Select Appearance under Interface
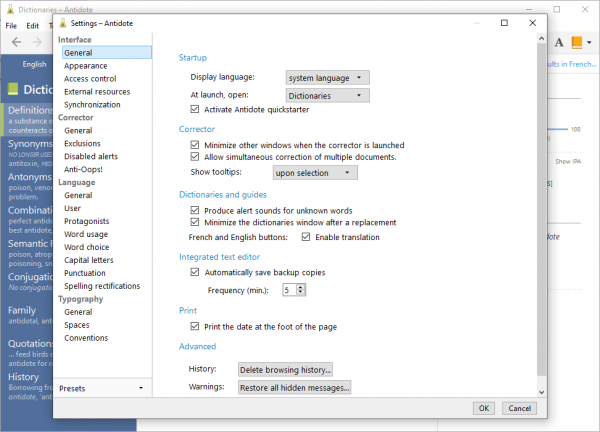 pos(86,66)
